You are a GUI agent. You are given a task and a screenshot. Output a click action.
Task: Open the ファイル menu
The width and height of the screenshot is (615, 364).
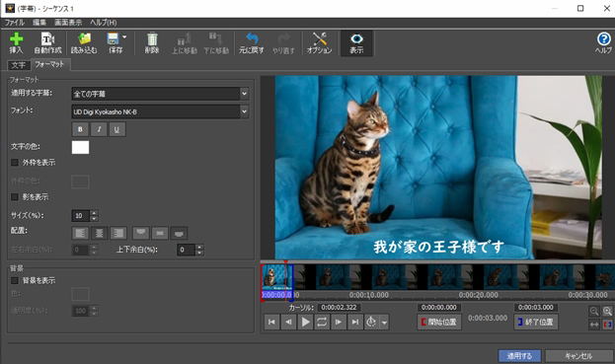pyautogui.click(x=15, y=23)
